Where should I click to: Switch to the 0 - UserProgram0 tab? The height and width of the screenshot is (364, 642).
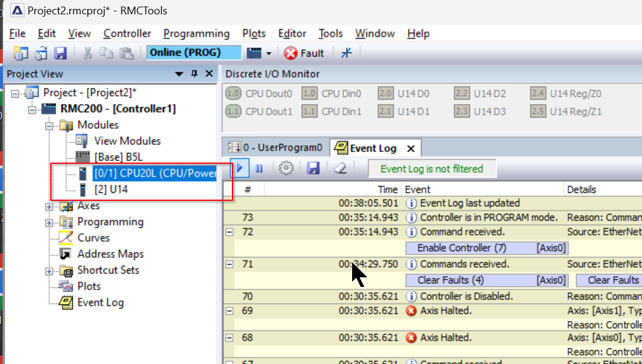tap(276, 148)
